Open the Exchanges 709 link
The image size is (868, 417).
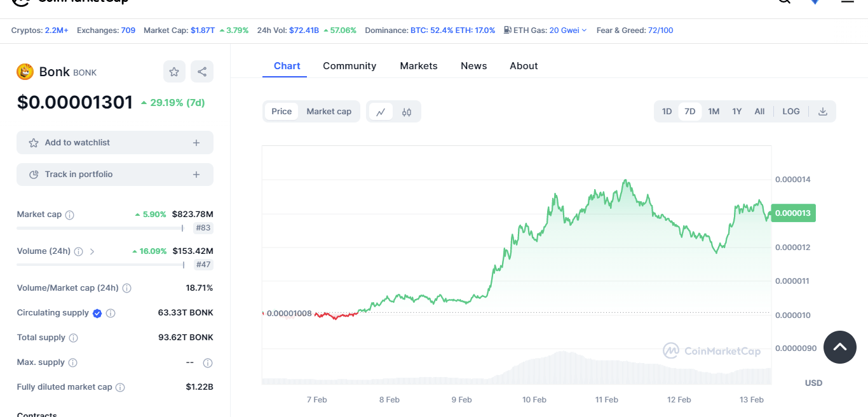coord(128,30)
